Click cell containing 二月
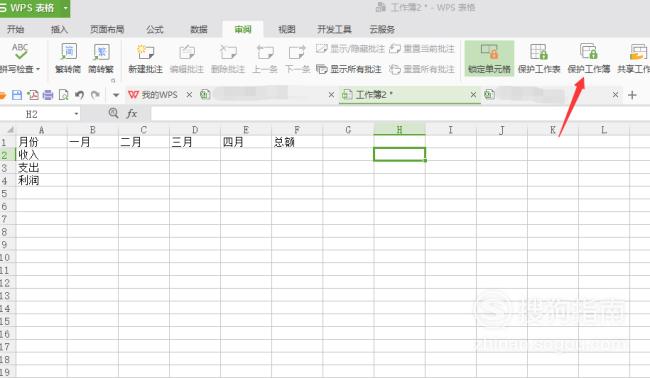The width and height of the screenshot is (650, 378). [x=144, y=142]
